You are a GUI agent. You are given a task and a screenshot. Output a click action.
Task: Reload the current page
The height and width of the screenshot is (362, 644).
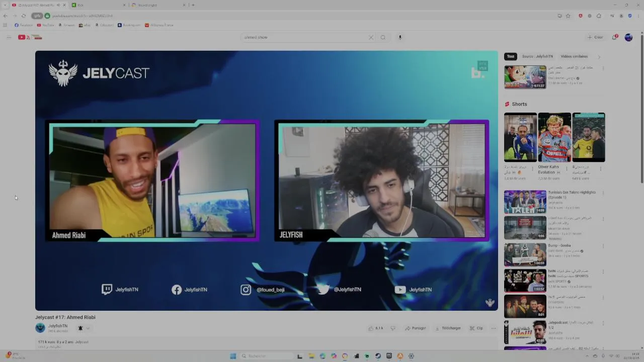[x=23, y=16]
